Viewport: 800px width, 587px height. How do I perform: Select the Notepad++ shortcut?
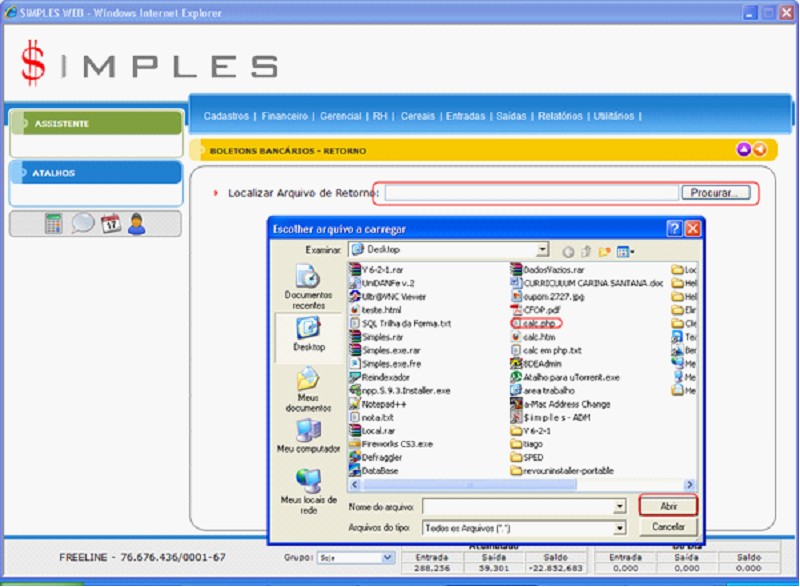[x=378, y=404]
